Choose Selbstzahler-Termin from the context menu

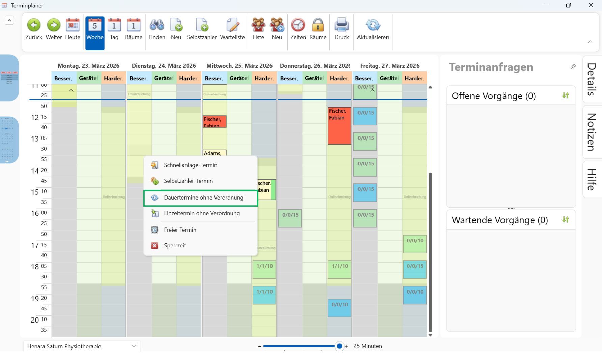(201, 181)
